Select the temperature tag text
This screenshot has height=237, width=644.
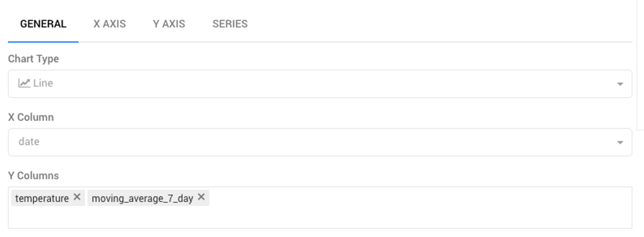click(x=42, y=198)
